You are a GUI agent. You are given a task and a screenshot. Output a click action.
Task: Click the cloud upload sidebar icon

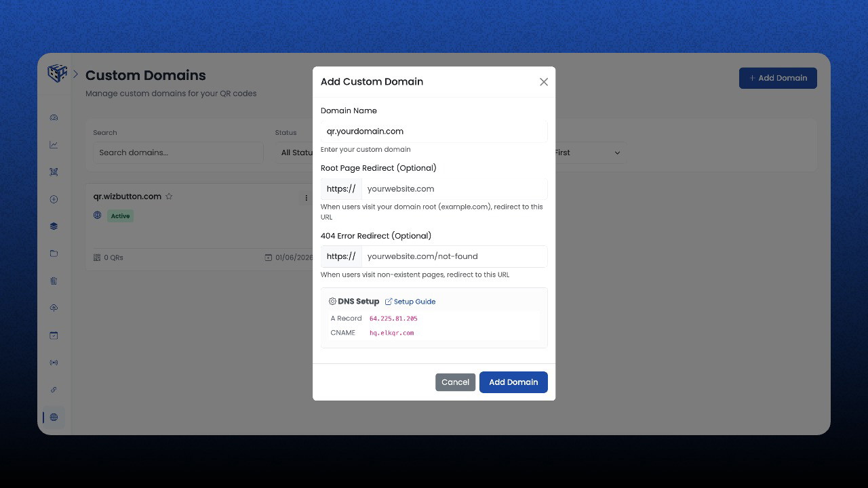click(54, 308)
